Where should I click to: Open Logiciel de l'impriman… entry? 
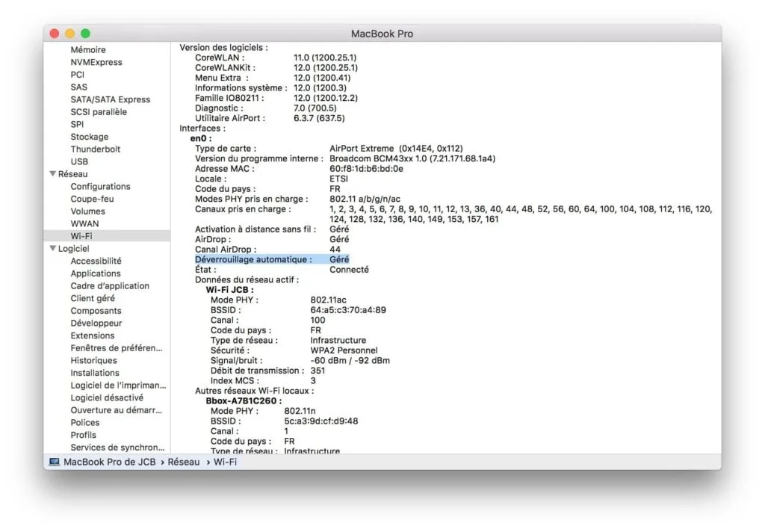[x=118, y=385]
